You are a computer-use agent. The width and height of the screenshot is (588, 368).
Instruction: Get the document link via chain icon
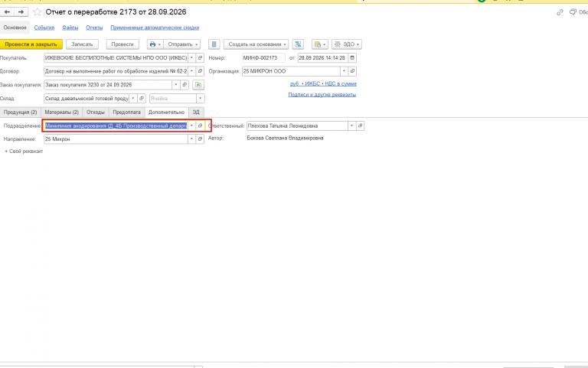pos(560,12)
